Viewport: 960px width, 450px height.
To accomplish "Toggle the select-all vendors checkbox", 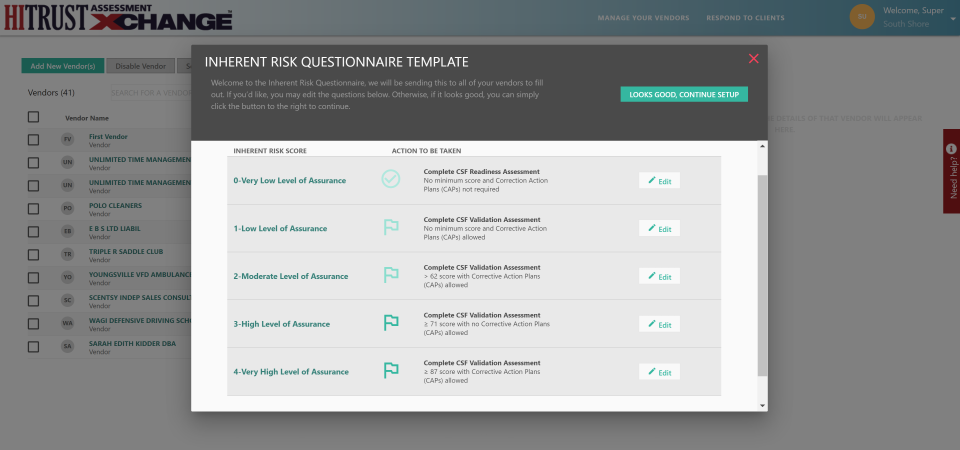I will click(x=33, y=117).
